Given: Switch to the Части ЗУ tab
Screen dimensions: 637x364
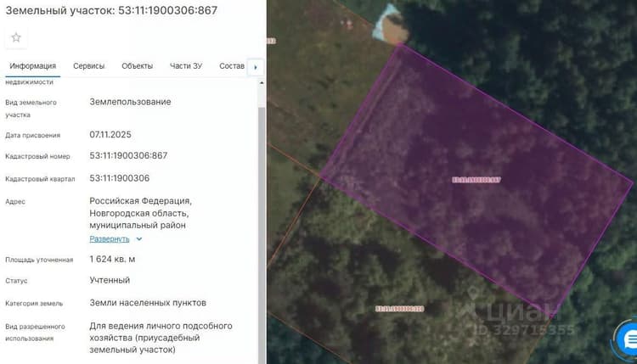Looking at the screenshot, I should [186, 65].
